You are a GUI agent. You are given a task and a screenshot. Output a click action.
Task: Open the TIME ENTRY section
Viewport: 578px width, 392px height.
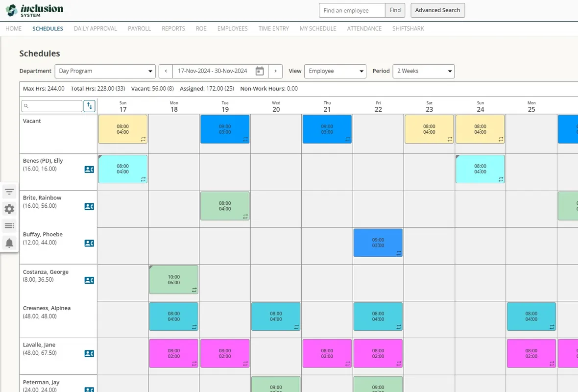(x=273, y=28)
